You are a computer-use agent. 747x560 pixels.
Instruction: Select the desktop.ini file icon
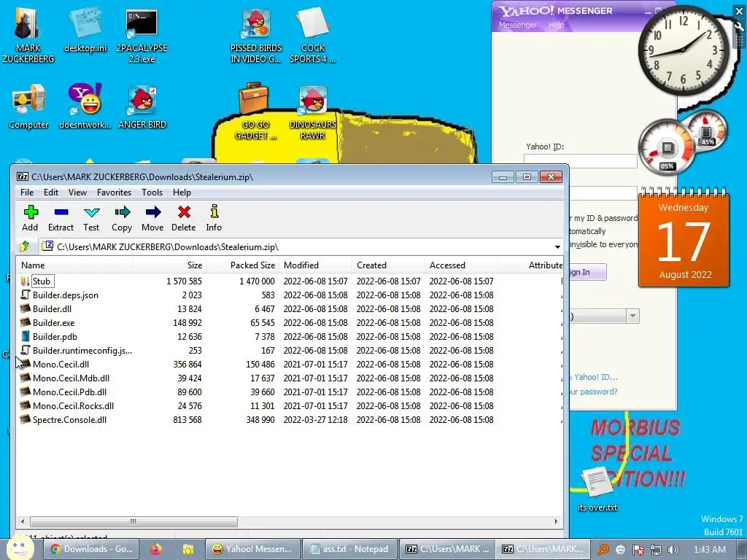pyautogui.click(x=86, y=29)
